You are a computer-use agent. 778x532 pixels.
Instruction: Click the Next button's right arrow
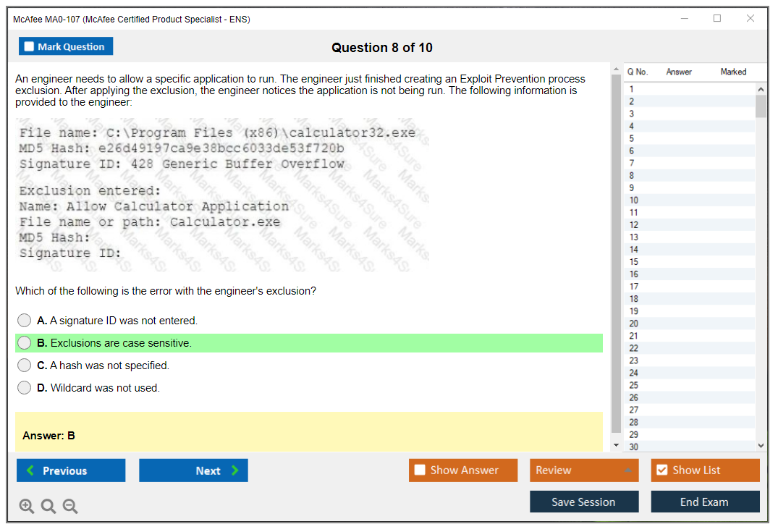click(234, 470)
